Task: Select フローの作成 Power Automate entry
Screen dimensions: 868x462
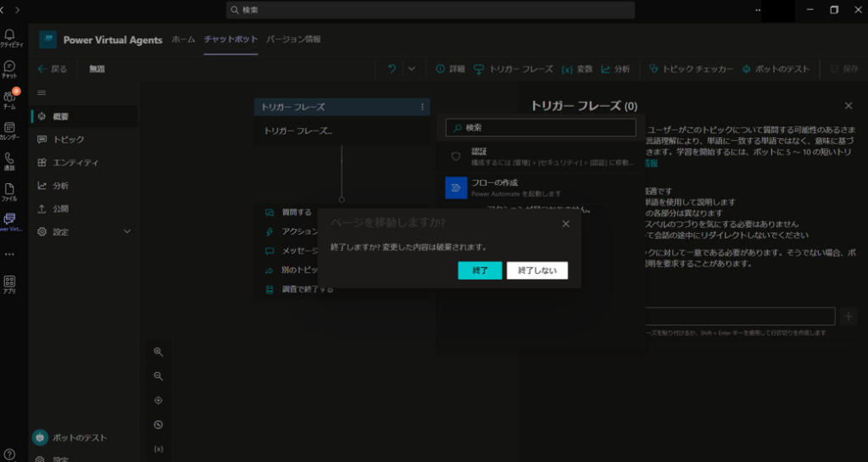Action: click(x=541, y=187)
